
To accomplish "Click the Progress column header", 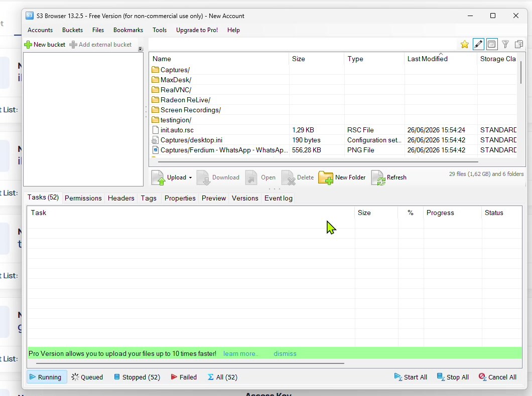I will [x=452, y=213].
